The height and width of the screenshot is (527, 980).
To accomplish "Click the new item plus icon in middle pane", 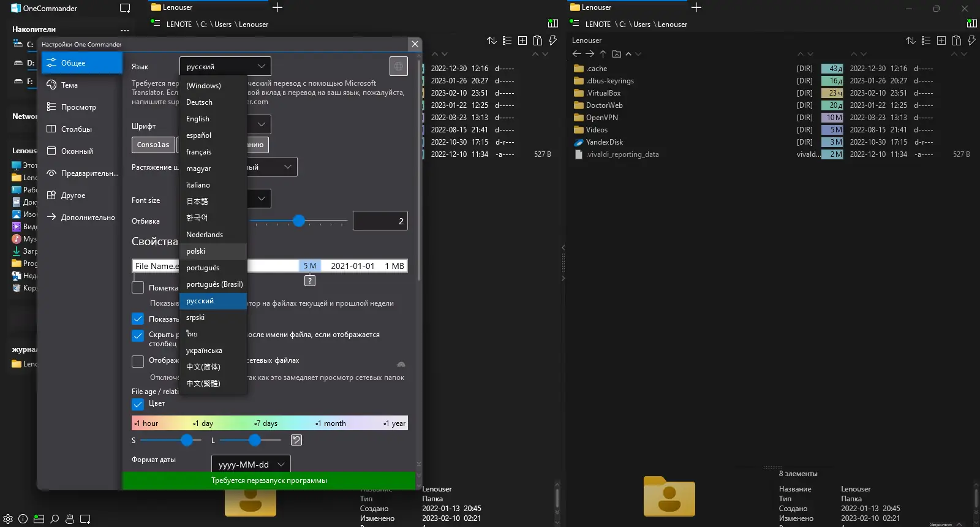I will pos(522,40).
